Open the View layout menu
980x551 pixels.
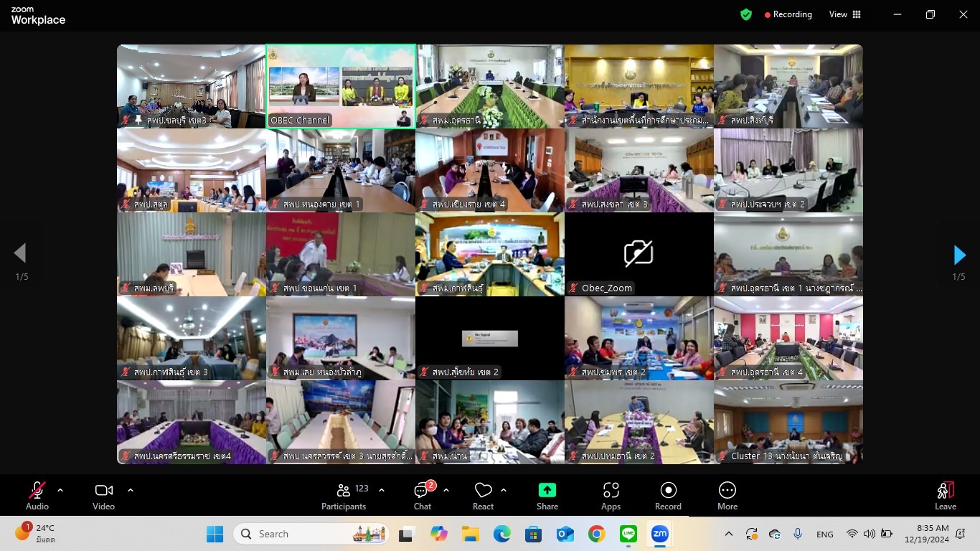point(845,14)
